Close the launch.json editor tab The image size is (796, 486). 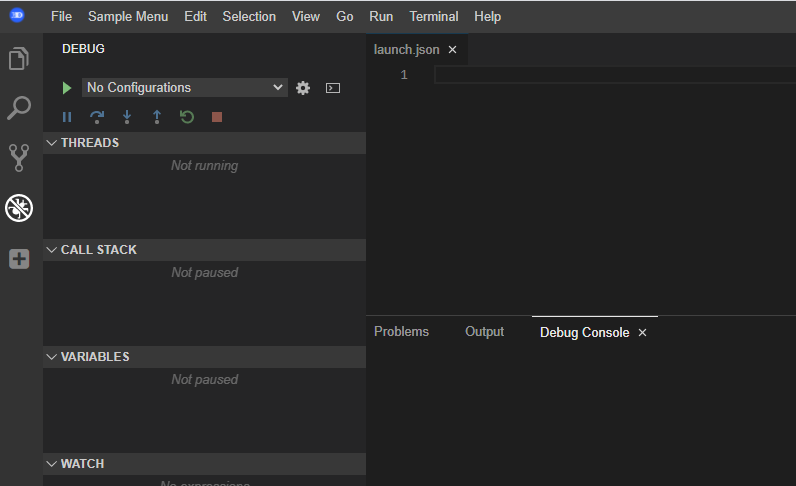(452, 49)
